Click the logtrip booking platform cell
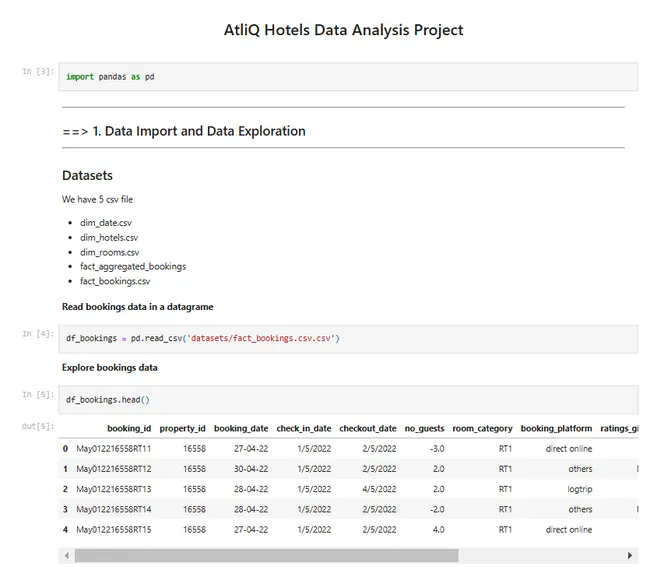 click(x=580, y=489)
